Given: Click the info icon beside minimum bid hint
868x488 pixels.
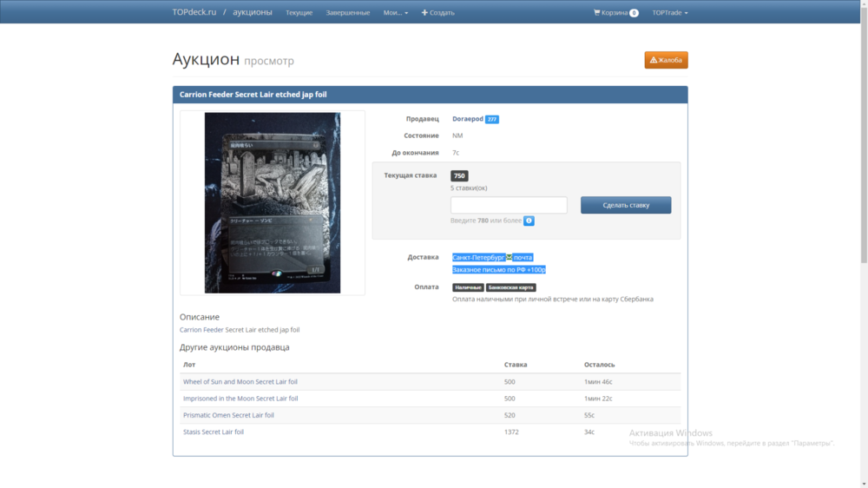Looking at the screenshot, I should point(529,221).
